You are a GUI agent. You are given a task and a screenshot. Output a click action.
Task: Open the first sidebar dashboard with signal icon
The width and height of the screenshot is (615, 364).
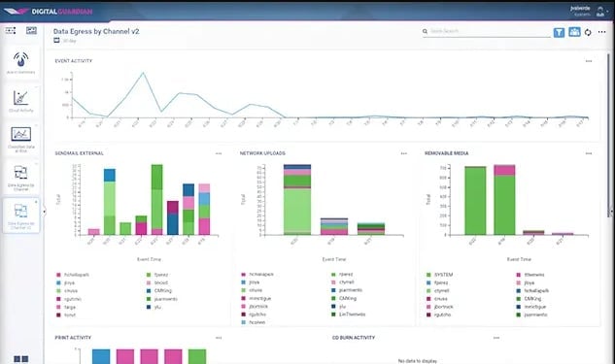(21, 63)
